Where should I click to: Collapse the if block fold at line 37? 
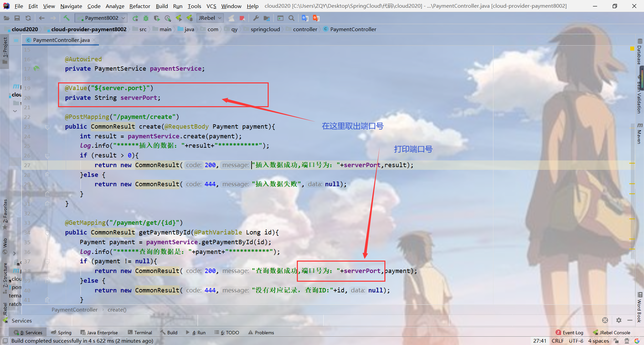tap(47, 262)
